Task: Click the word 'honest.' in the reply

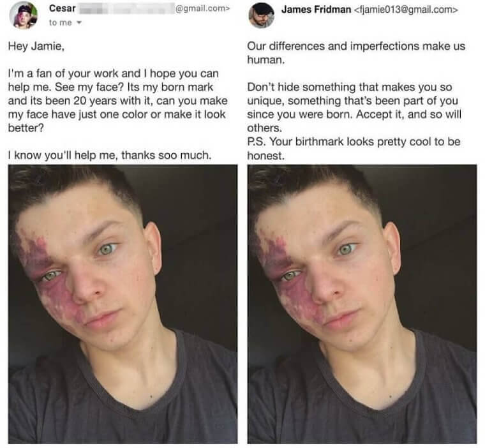Action: point(265,156)
